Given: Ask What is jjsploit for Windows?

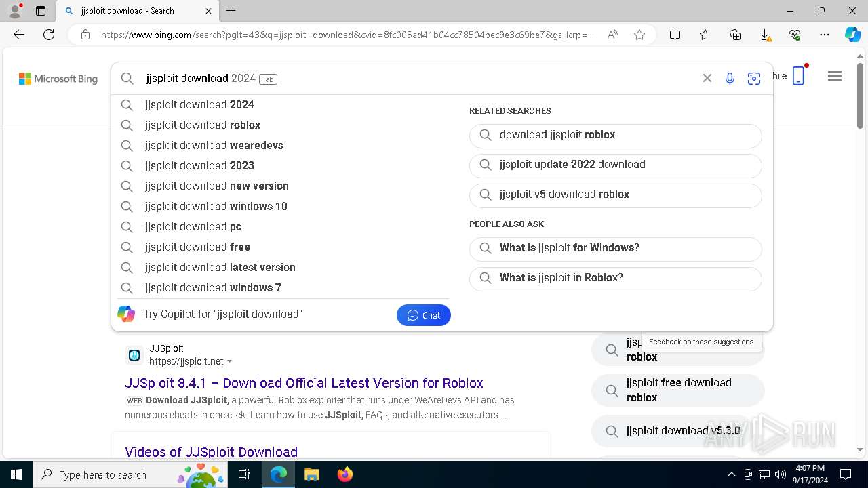Looking at the screenshot, I should tap(616, 249).
